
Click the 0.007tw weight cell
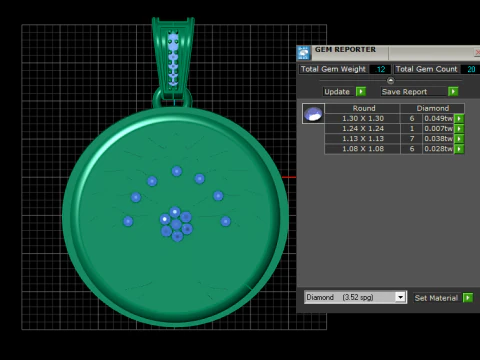(x=438, y=129)
